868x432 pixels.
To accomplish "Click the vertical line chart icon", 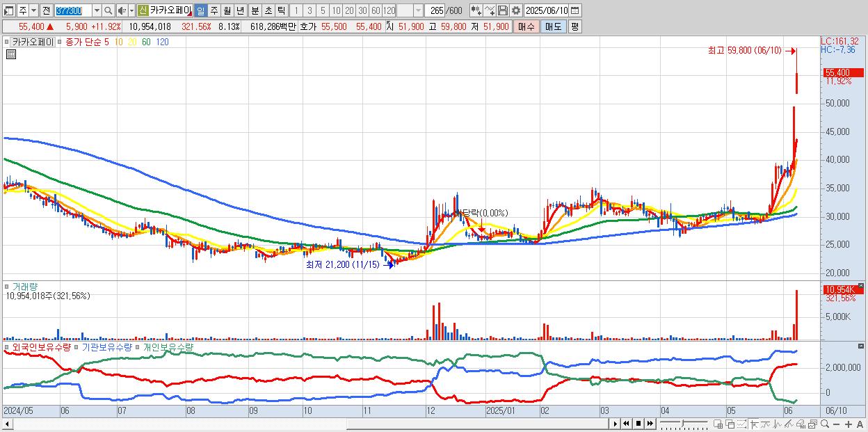I will pos(778,424).
